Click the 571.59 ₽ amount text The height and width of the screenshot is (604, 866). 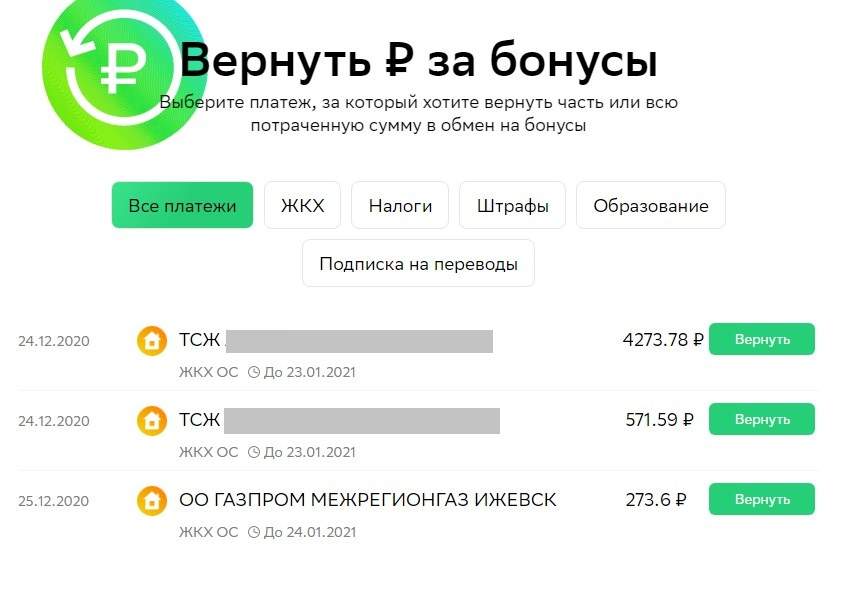click(659, 420)
